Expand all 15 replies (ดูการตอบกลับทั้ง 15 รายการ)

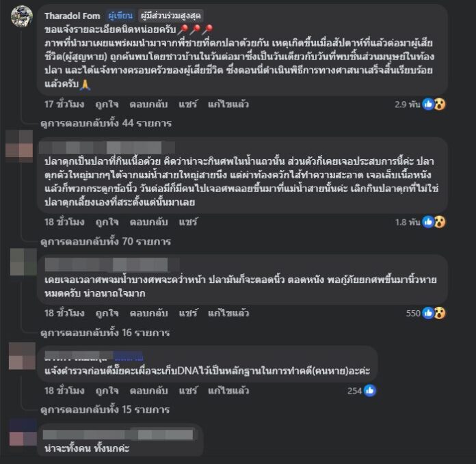105,410
